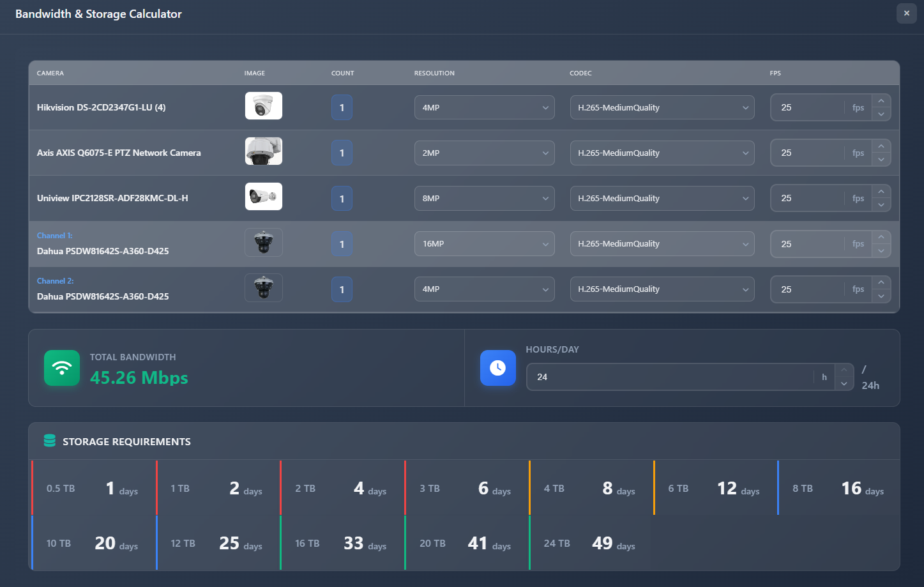Click the Total Bandwidth wifi icon

tap(61, 368)
